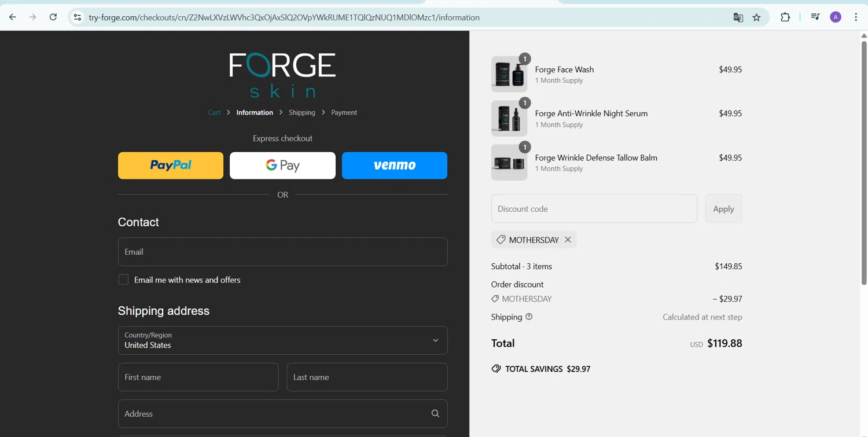The width and height of the screenshot is (868, 437).
Task: Click the shipping help question mark icon
Action: pyautogui.click(x=529, y=317)
